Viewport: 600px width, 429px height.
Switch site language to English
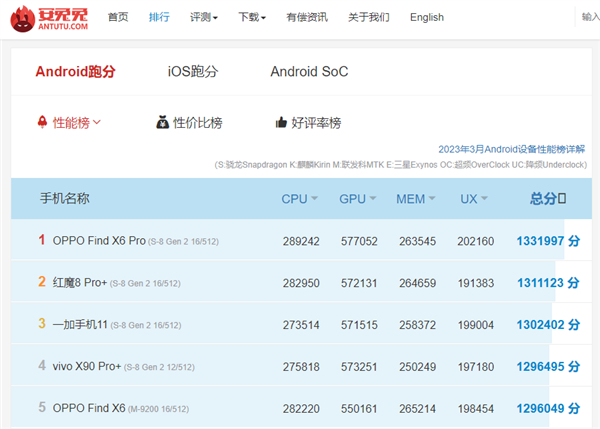pyautogui.click(x=427, y=17)
